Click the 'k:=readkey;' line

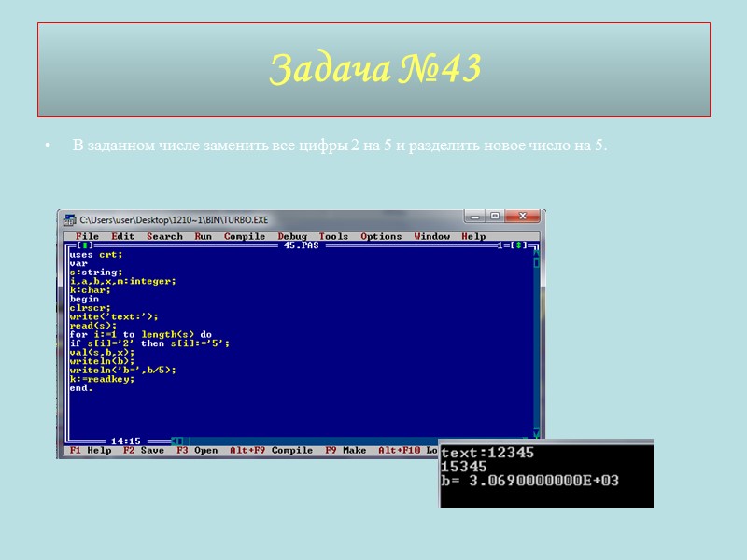[102, 379]
